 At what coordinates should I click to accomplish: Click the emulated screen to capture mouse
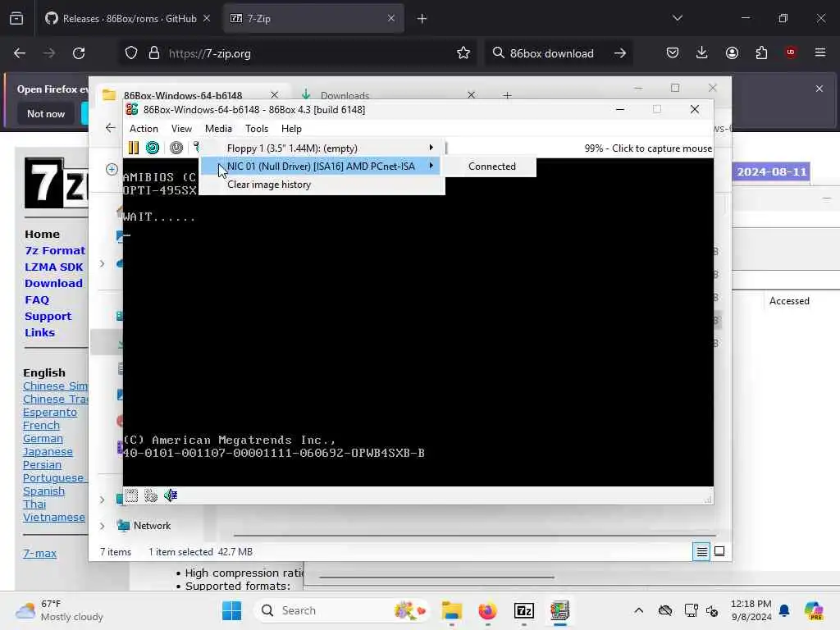click(418, 322)
